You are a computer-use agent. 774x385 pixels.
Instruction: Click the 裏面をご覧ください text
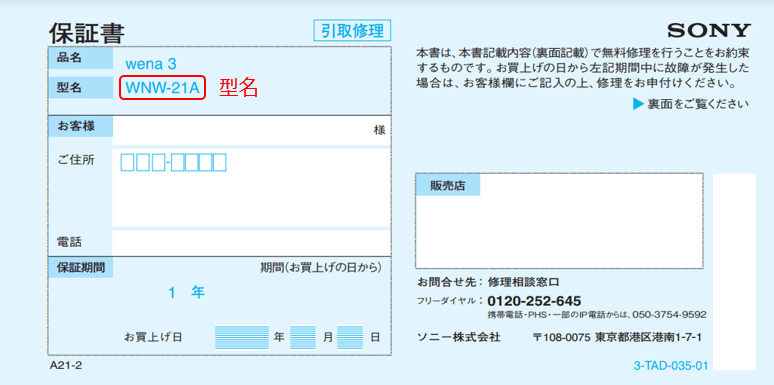click(x=698, y=104)
